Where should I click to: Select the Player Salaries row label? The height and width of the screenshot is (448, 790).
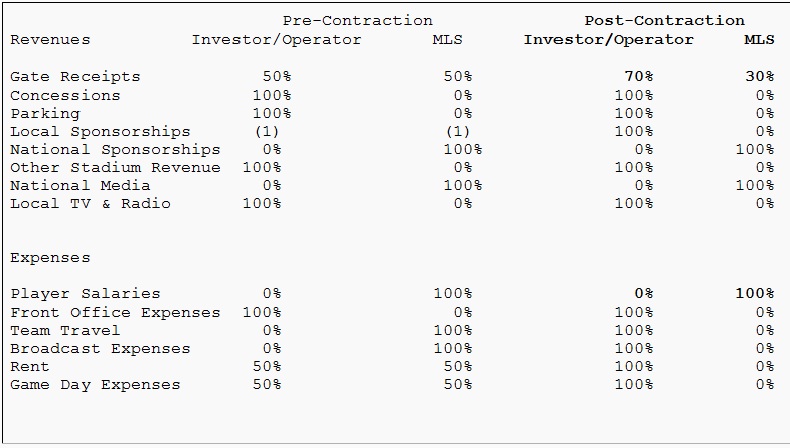click(x=85, y=294)
